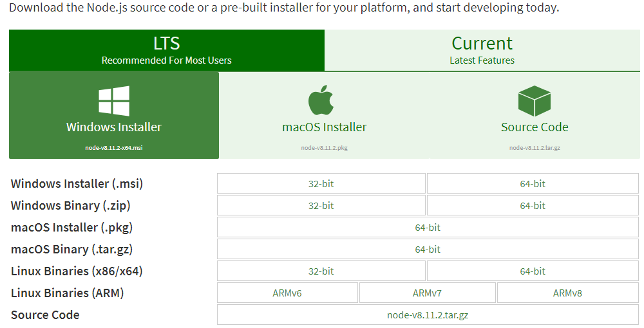Click the Windows Installer (.msi) row label
The height and width of the screenshot is (328, 644).
(x=77, y=183)
